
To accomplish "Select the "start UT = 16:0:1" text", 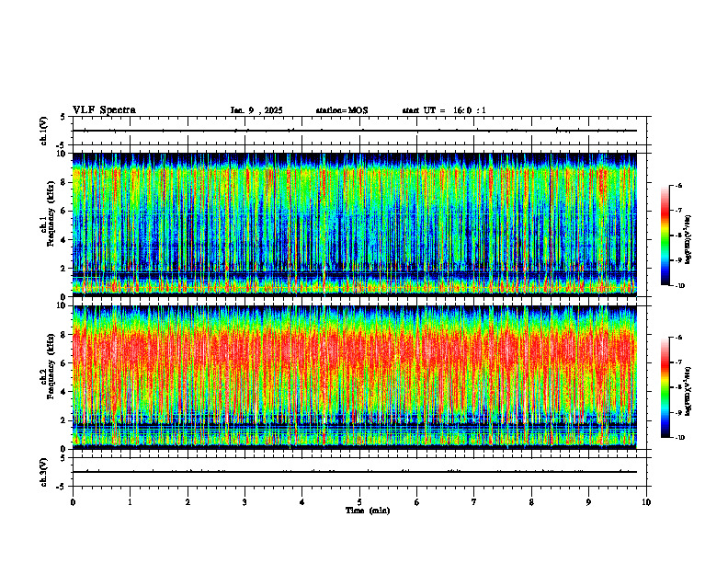I will tap(444, 110).
